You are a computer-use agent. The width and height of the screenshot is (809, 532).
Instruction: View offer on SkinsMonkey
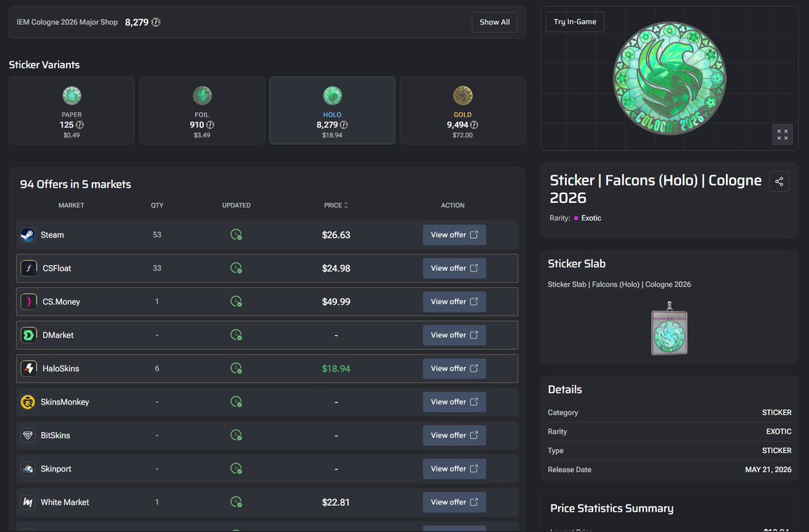454,402
